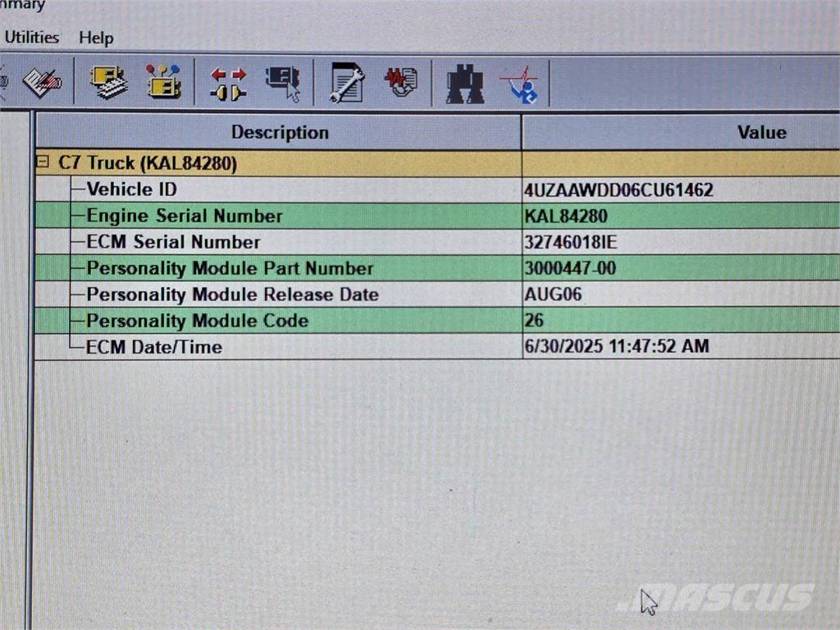
Task: Click the module status icon with colored pins
Action: [x=163, y=81]
